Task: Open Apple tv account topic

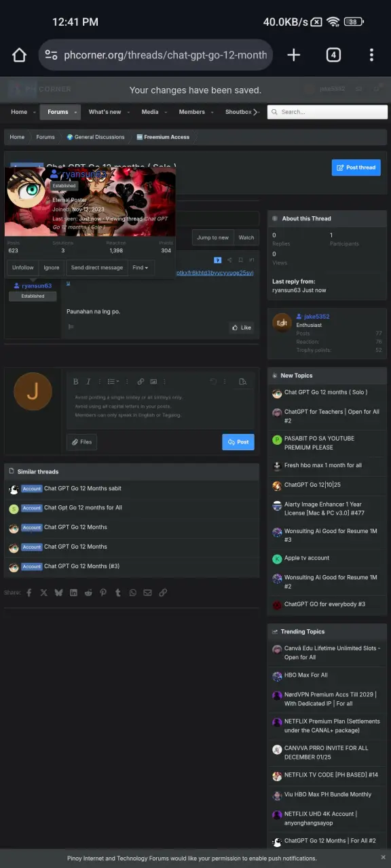Action: click(307, 558)
